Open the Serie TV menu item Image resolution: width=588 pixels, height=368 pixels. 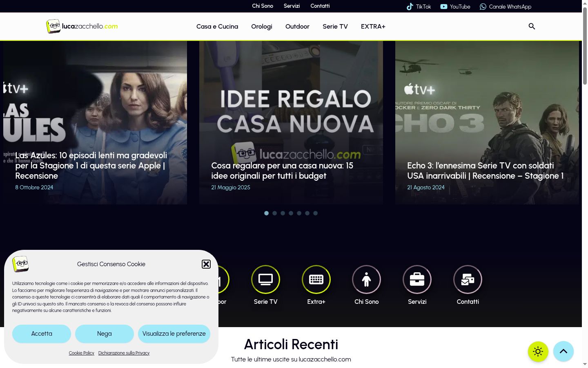click(335, 27)
